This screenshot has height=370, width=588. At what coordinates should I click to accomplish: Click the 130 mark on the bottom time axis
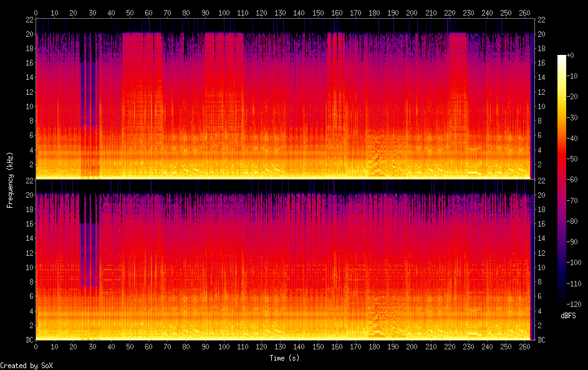coord(280,347)
